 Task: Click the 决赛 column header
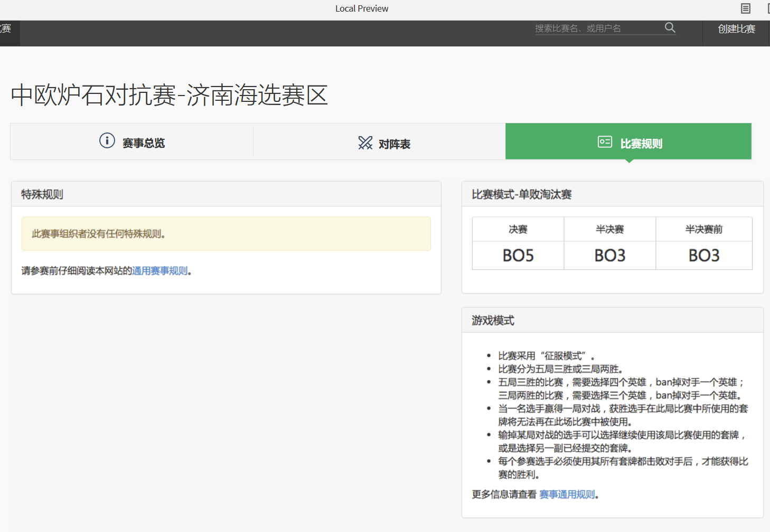[518, 229]
